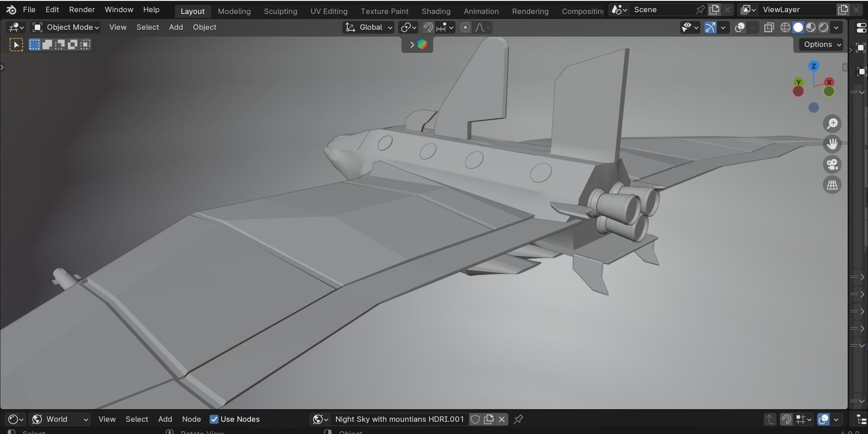Click the red X axis on the gizmo
This screenshot has height=434, width=868.
829,82
